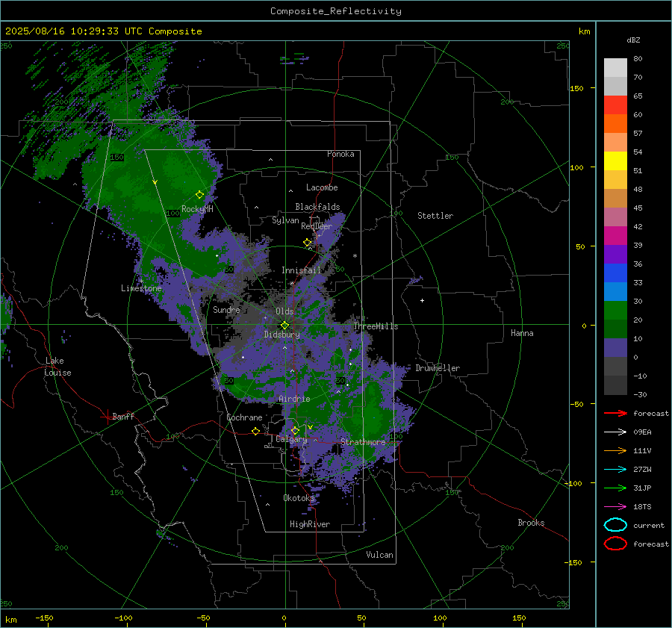Click the yellow diamond marker above Calgary label
The height and width of the screenshot is (628, 672).
[295, 430]
